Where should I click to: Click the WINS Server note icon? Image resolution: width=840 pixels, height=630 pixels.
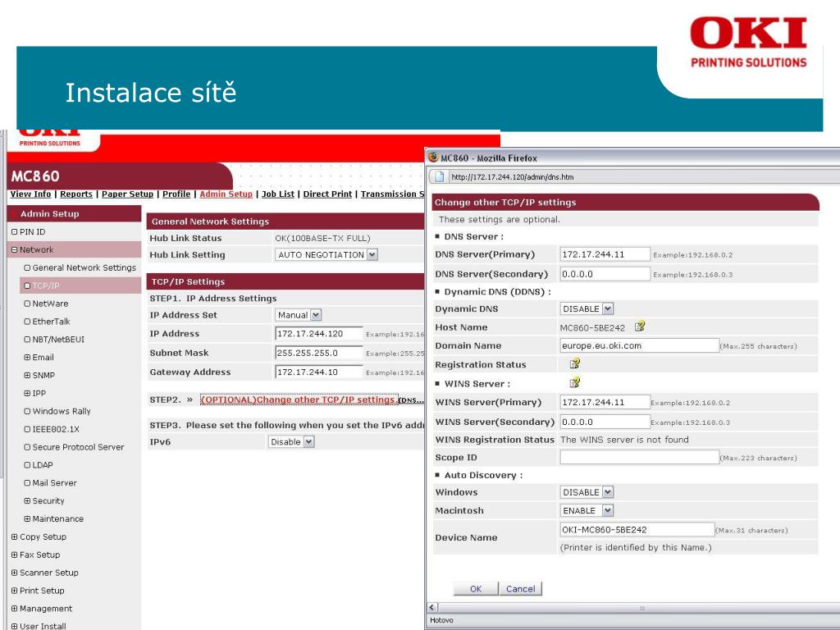pyautogui.click(x=575, y=382)
